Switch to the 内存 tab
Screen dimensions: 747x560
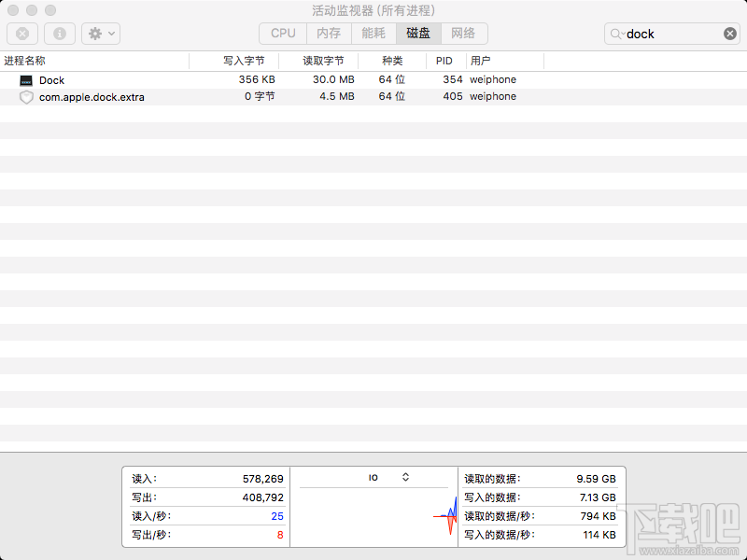pyautogui.click(x=328, y=33)
